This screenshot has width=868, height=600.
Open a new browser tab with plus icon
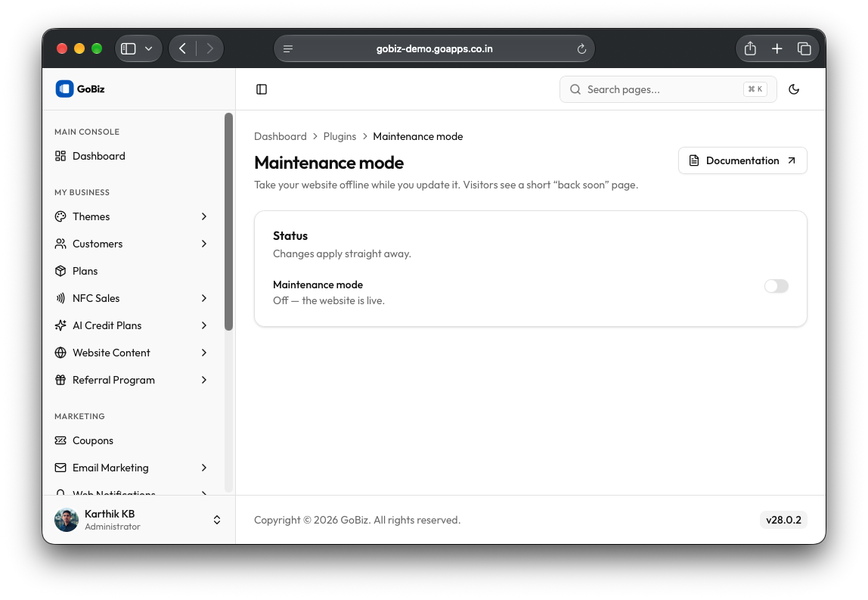[777, 48]
